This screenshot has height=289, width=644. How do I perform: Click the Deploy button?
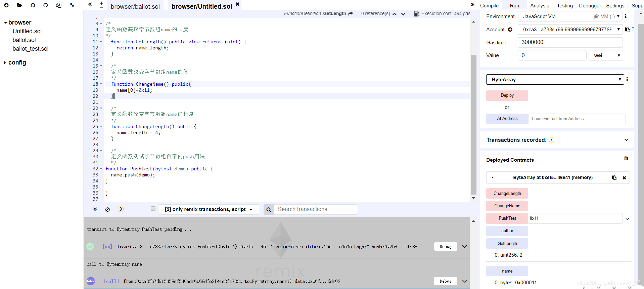tap(507, 95)
